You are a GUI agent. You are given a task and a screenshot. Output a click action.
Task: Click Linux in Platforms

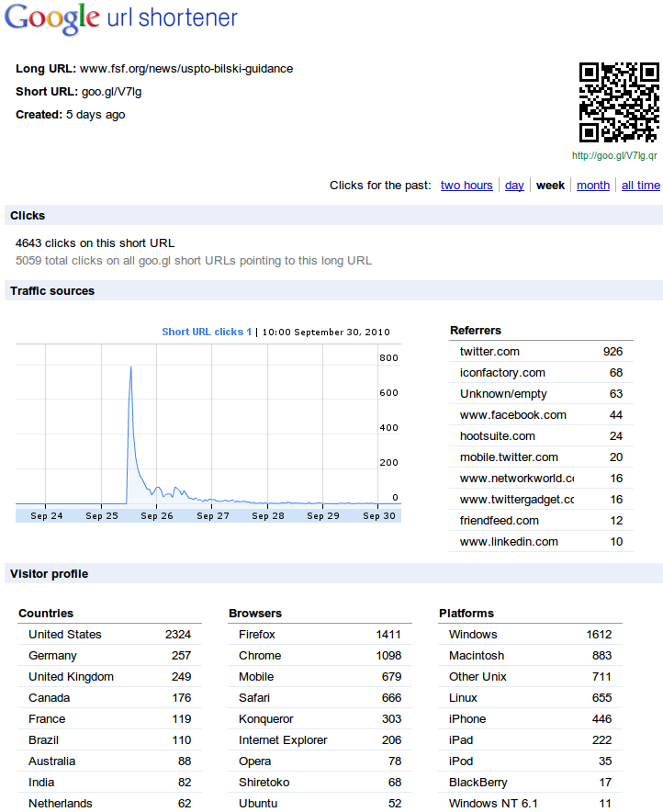(530, 698)
